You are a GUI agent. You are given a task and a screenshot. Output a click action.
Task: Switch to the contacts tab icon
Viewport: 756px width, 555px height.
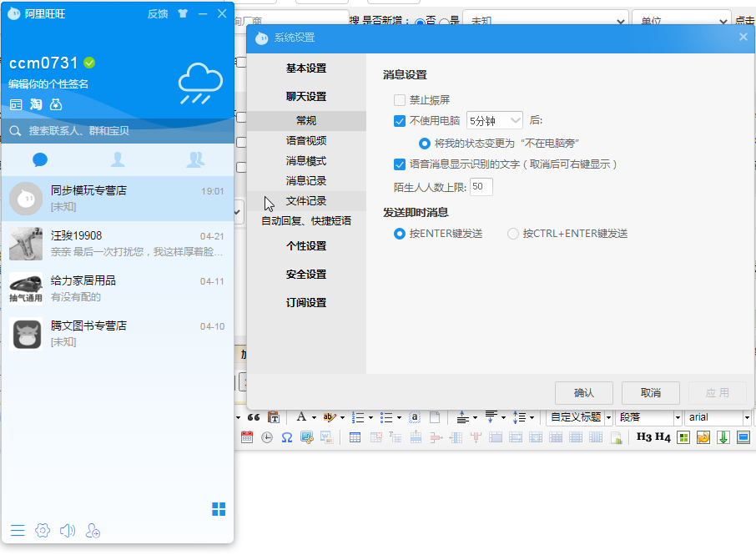coord(118,159)
